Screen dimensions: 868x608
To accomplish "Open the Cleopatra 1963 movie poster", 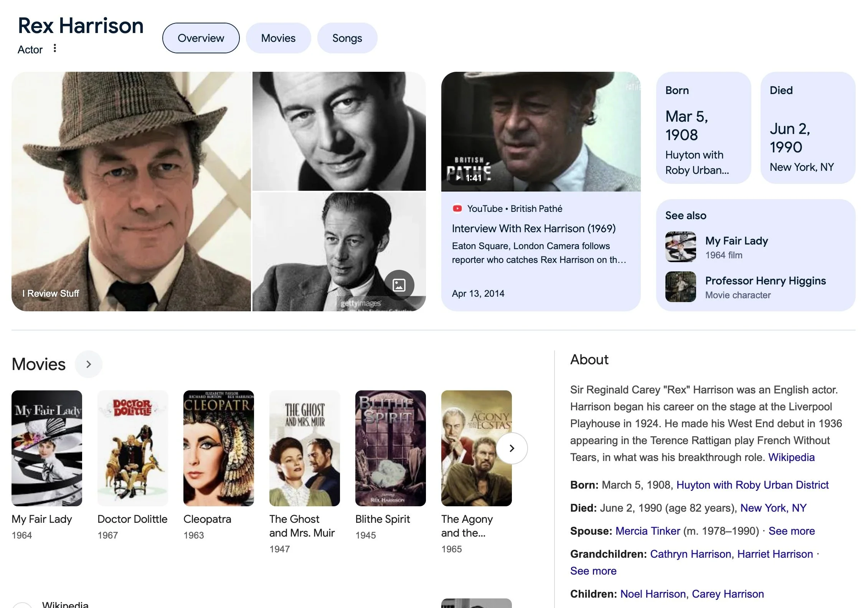I will [218, 448].
